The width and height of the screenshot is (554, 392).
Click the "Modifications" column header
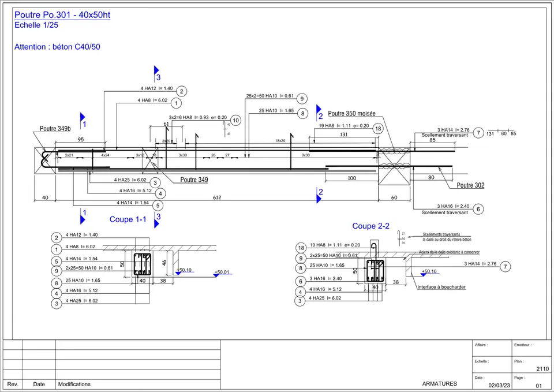74,384
